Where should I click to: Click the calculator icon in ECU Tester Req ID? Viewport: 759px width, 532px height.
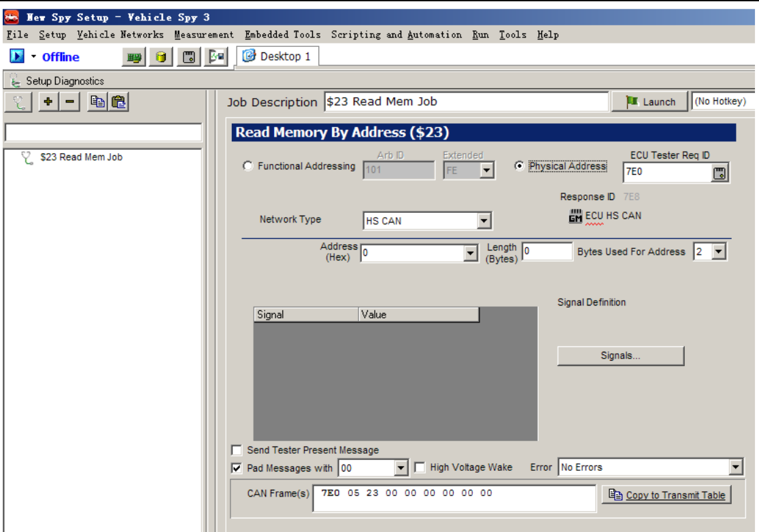[x=720, y=173]
